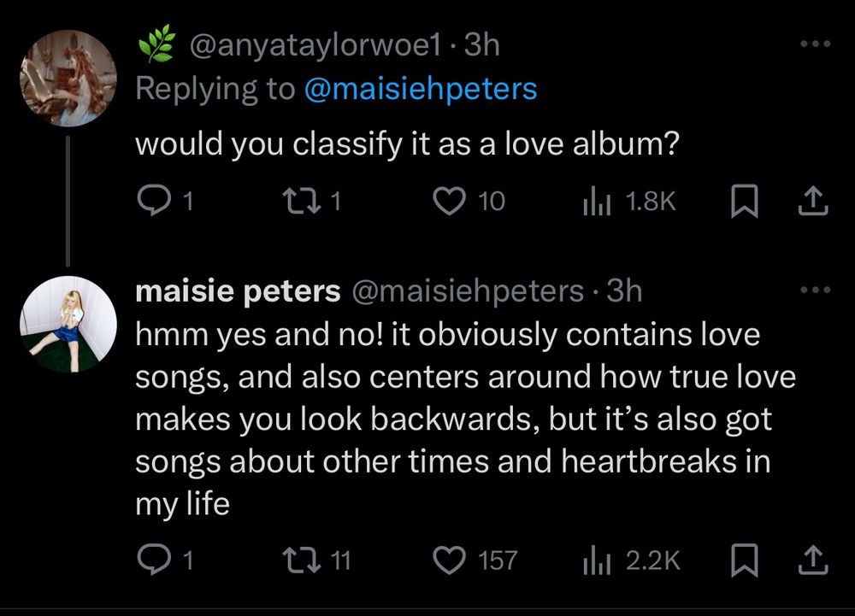This screenshot has height=616, width=855.
Task: Like maisie peters' reply
Action: tap(448, 560)
